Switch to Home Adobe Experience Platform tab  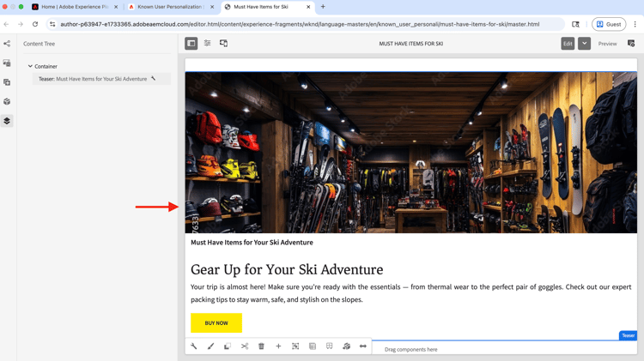coord(75,7)
